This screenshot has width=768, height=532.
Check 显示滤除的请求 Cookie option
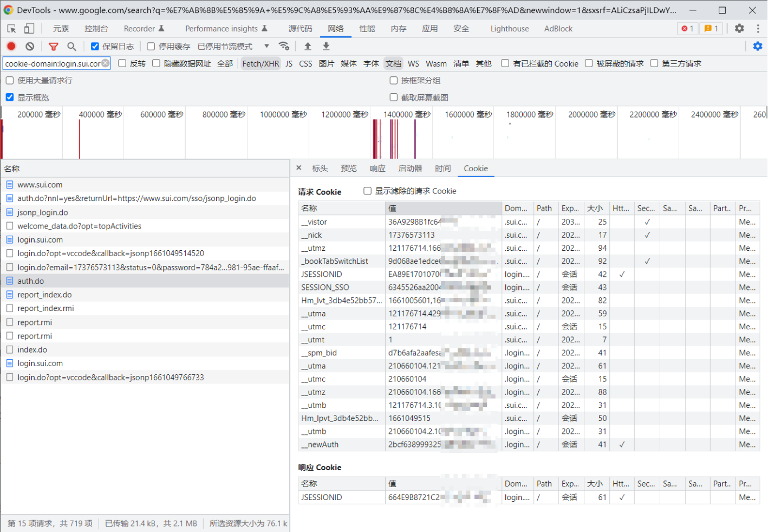coord(368,191)
